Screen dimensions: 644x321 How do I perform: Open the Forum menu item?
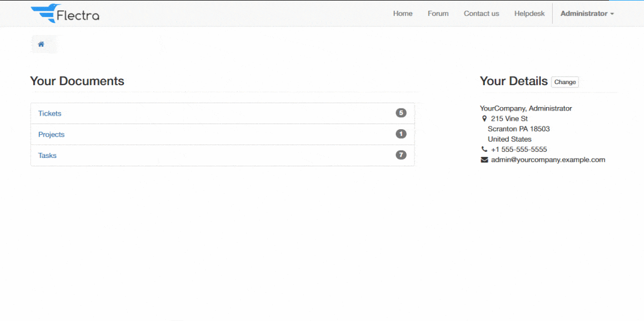point(438,14)
